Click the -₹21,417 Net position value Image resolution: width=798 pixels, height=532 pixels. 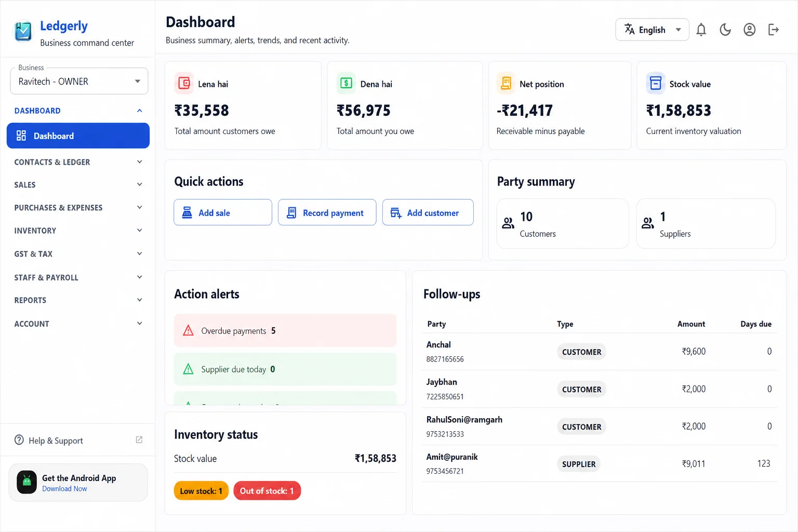tap(525, 110)
